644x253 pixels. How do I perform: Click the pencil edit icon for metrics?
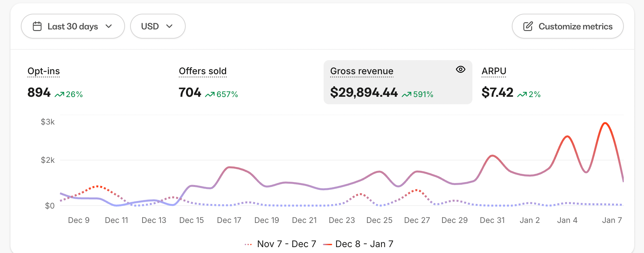point(528,26)
